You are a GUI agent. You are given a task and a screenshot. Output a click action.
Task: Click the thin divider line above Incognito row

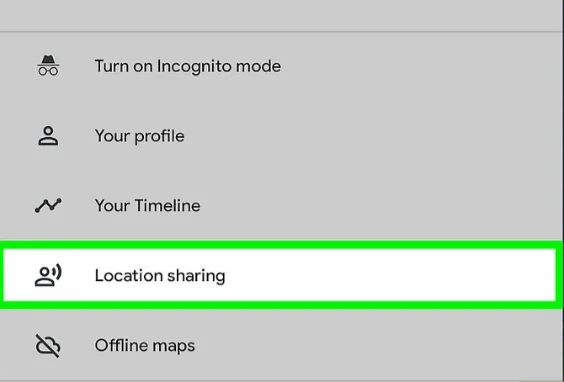pyautogui.click(x=281, y=32)
